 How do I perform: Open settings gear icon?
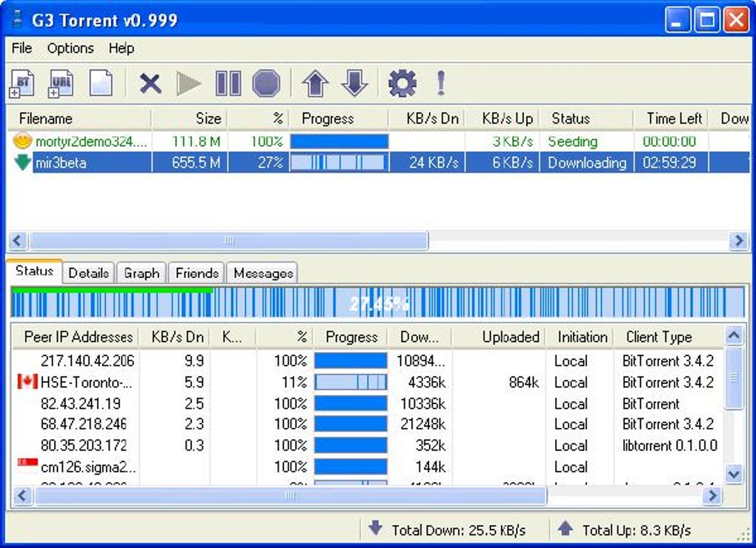point(402,84)
